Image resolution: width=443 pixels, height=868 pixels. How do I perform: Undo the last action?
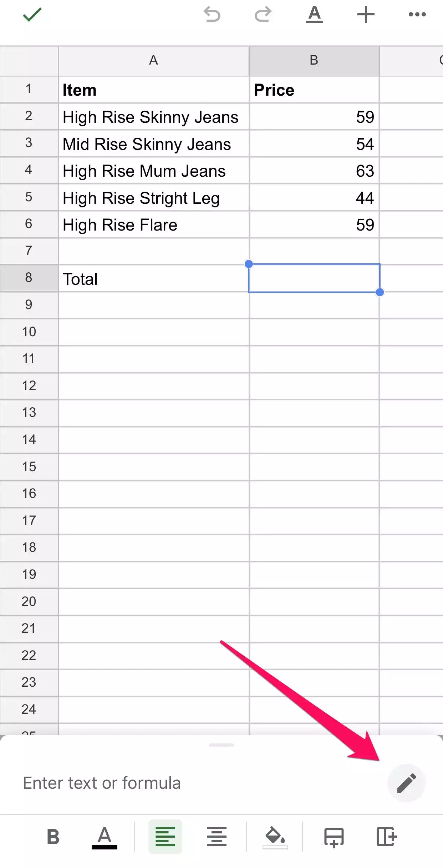(x=212, y=15)
